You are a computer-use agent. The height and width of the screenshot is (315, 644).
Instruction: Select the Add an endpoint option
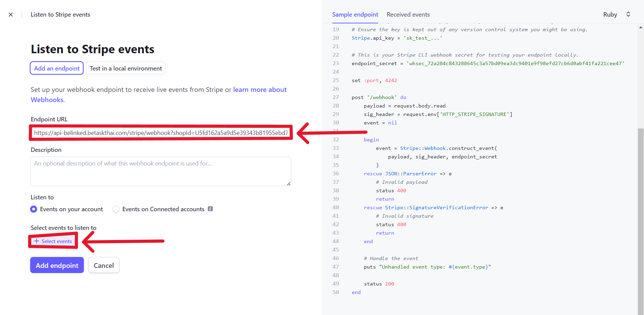coord(57,68)
